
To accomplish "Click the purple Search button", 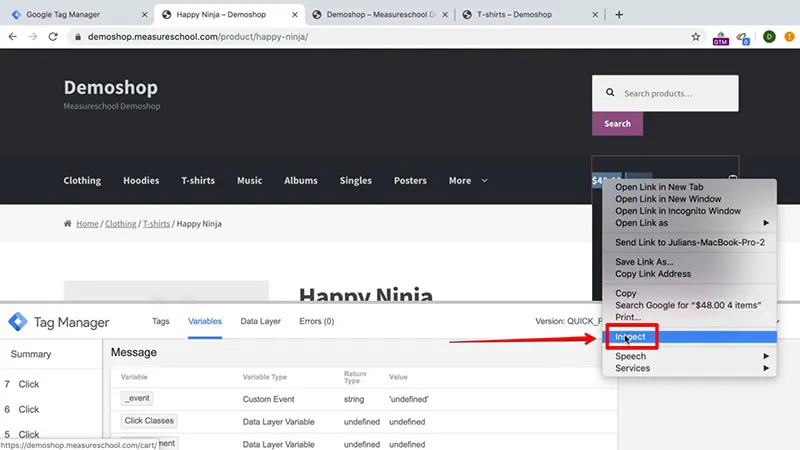I will click(617, 124).
